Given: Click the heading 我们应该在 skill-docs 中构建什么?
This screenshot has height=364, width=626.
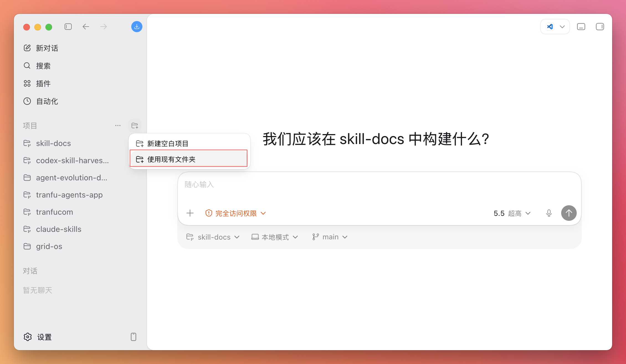Looking at the screenshot, I should (x=376, y=139).
